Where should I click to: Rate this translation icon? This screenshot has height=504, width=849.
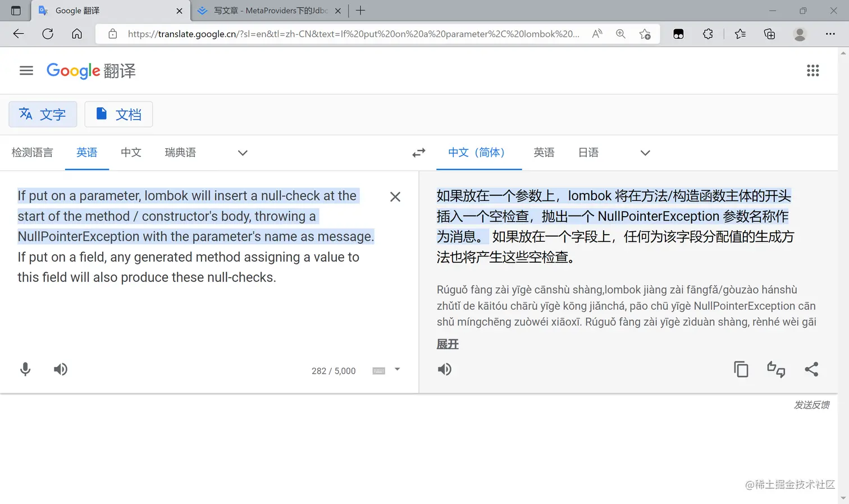click(776, 369)
